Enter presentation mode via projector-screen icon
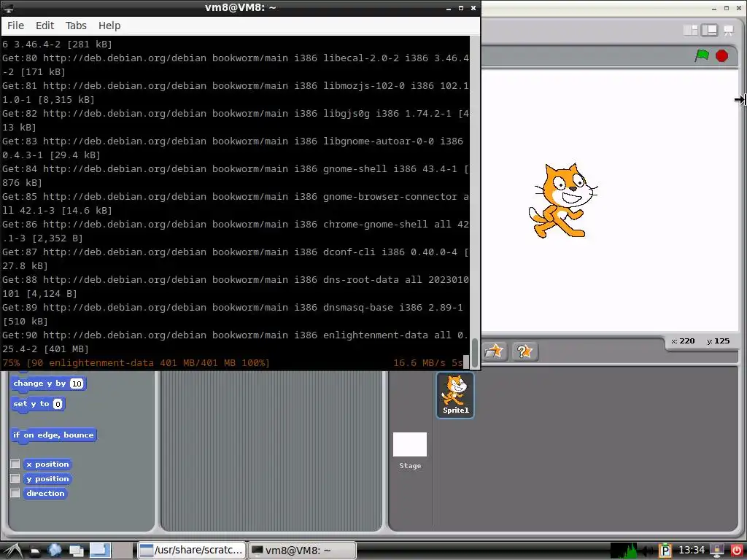This screenshot has height=560, width=747. pos(729,31)
